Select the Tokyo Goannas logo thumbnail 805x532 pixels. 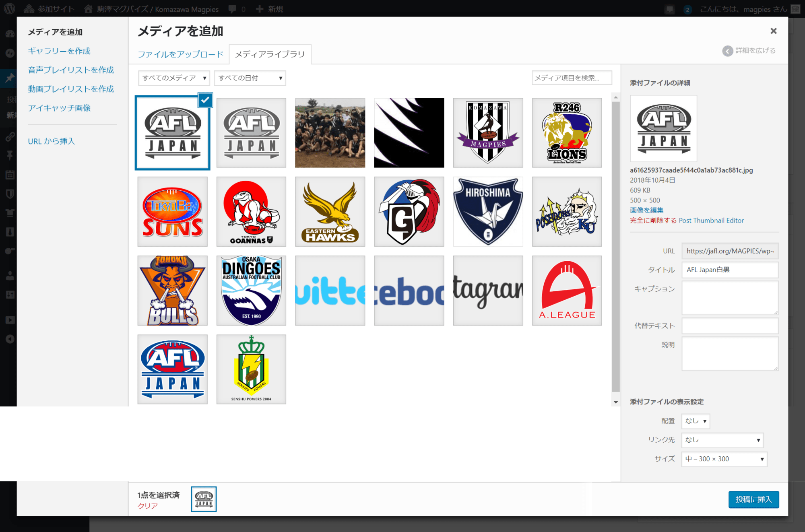pyautogui.click(x=251, y=212)
